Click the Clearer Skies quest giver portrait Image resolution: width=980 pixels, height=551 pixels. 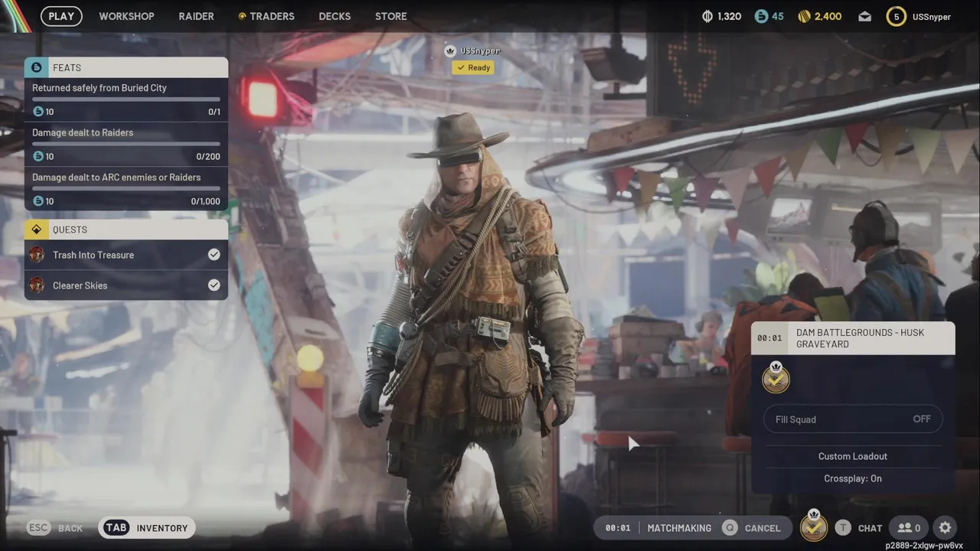coord(37,285)
